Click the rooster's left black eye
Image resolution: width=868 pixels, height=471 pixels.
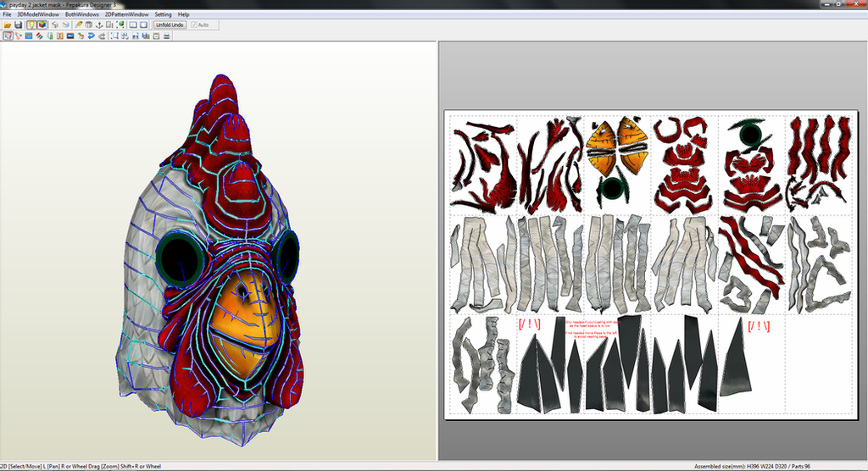(x=178, y=259)
